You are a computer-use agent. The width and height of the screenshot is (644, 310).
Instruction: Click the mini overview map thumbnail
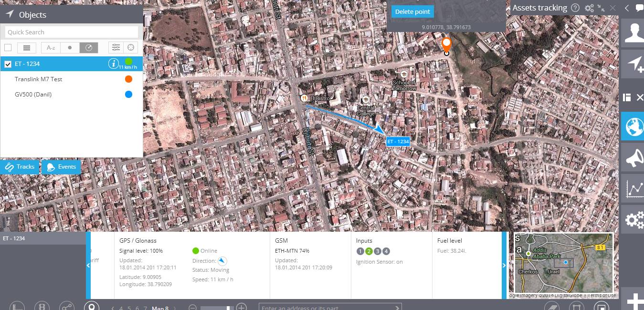pyautogui.click(x=563, y=263)
